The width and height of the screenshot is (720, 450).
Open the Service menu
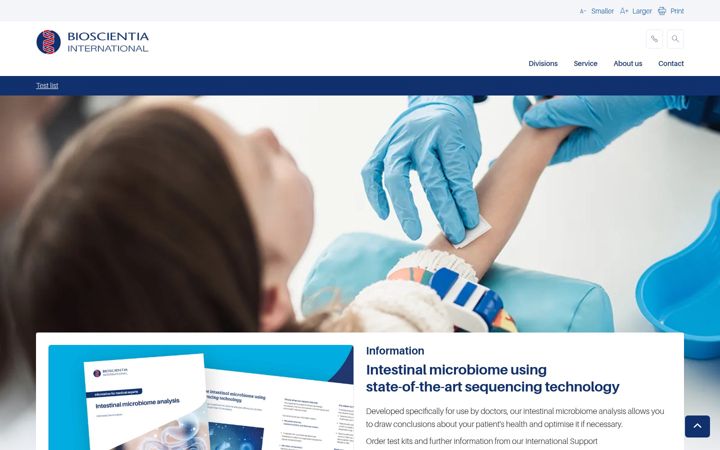tap(585, 63)
